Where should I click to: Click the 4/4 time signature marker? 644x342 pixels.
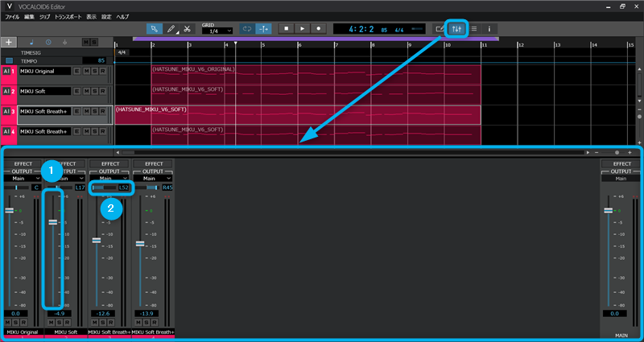point(122,52)
